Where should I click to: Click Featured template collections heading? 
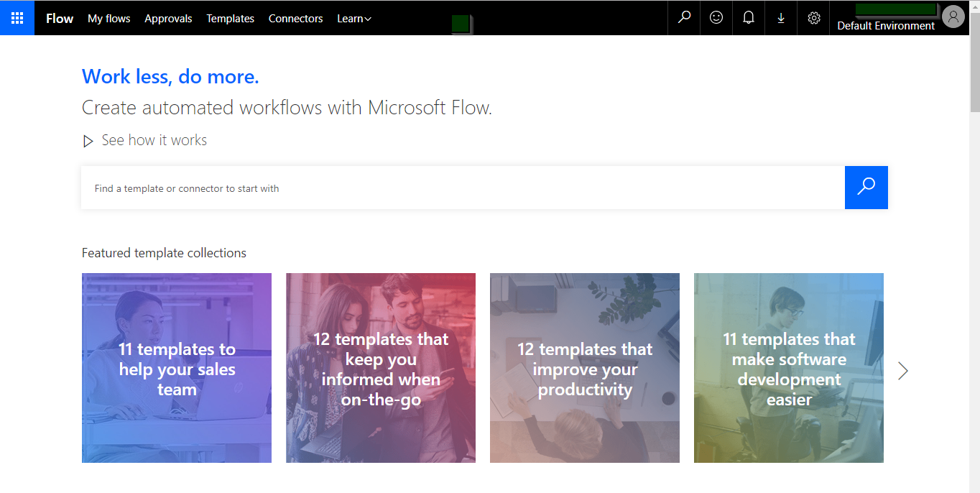point(164,253)
